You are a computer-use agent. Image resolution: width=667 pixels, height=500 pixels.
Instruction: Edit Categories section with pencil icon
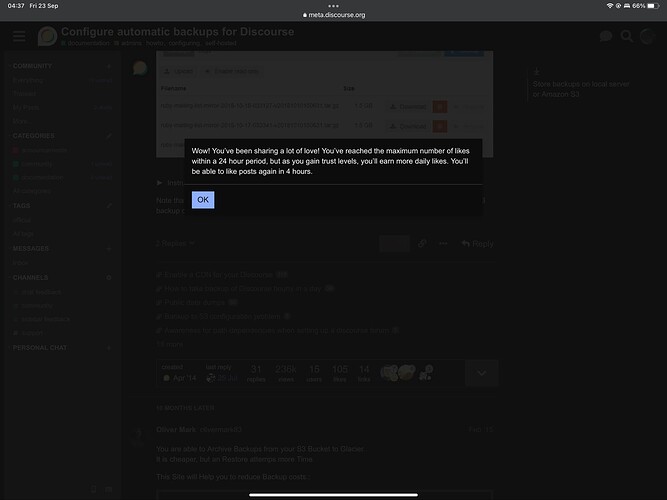click(x=109, y=136)
